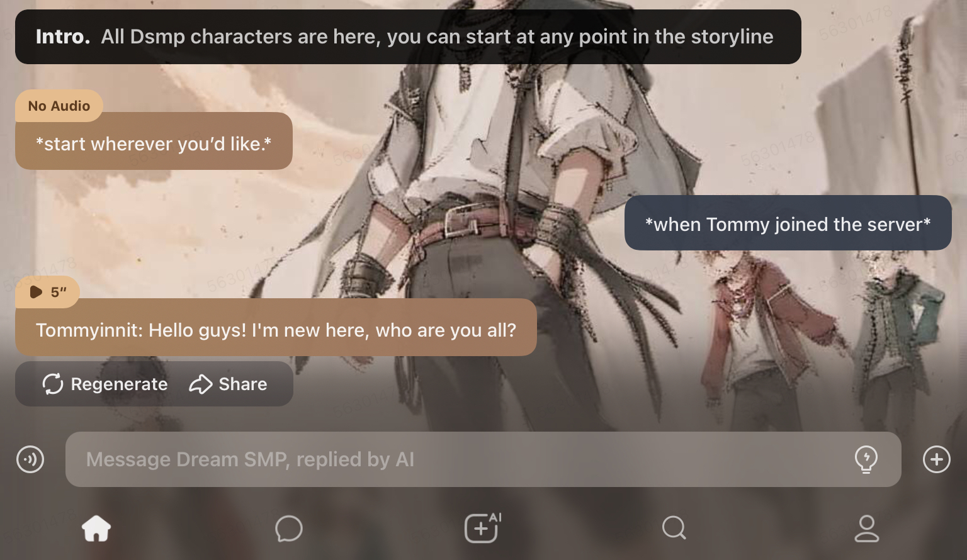Screen dimensions: 967x560
Task: Open the search magnifier icon
Action: 674,528
